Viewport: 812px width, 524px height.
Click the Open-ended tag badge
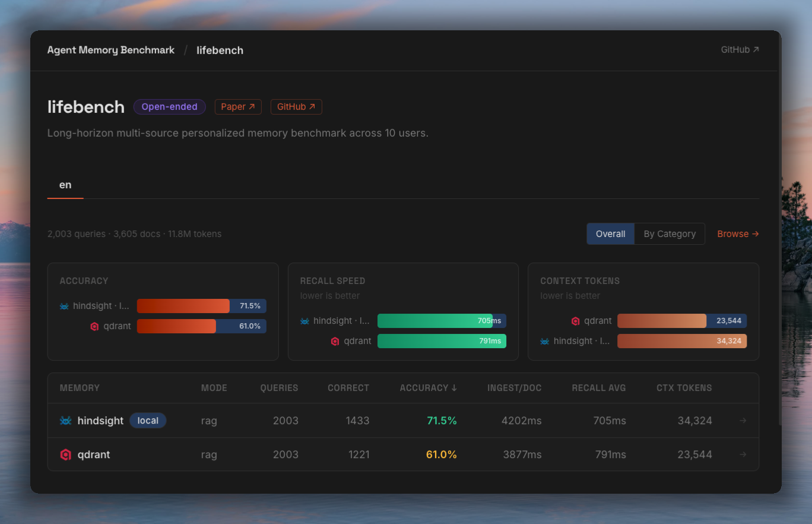point(169,107)
